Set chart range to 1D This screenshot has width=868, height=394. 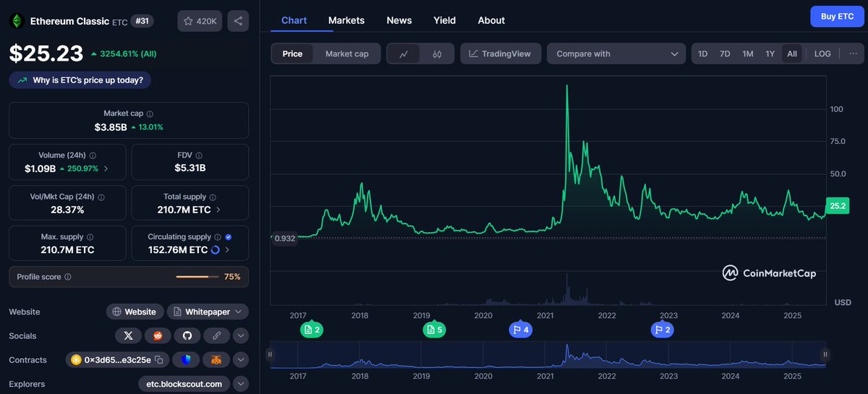[x=702, y=53]
